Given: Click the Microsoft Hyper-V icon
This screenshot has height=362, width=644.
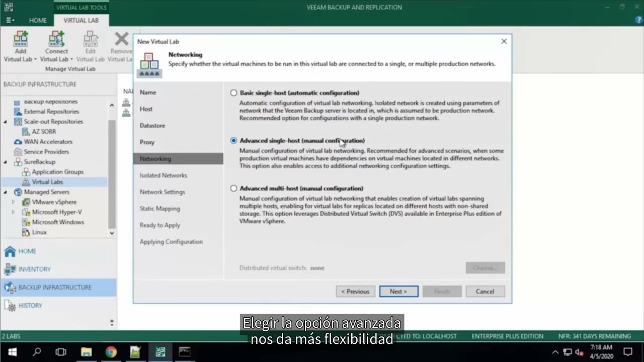Looking at the screenshot, I should coord(26,212).
